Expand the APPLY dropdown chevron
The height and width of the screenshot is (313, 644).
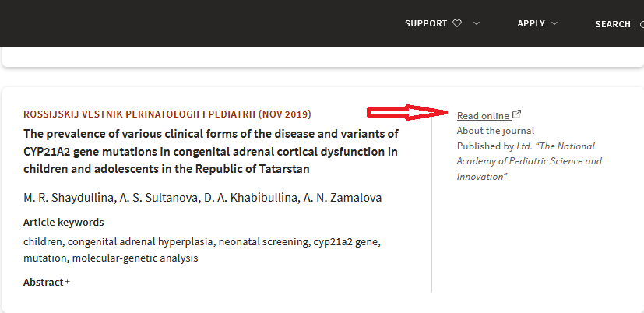click(554, 23)
